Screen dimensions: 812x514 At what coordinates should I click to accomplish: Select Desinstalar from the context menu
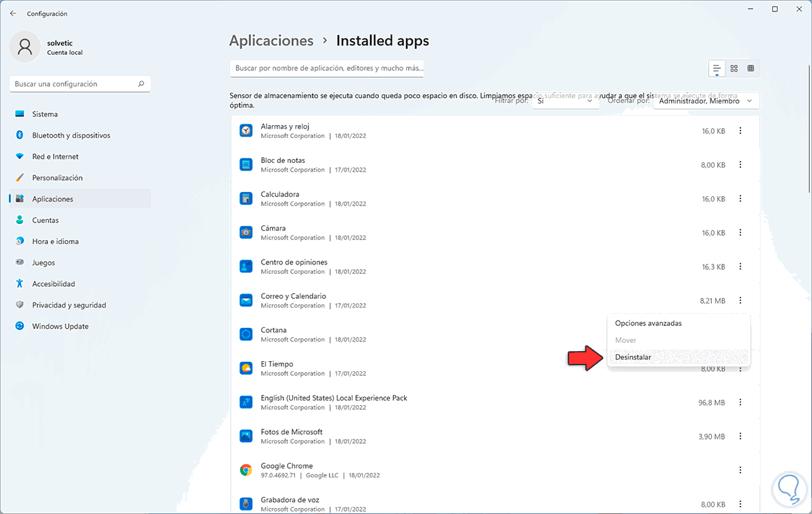click(633, 357)
